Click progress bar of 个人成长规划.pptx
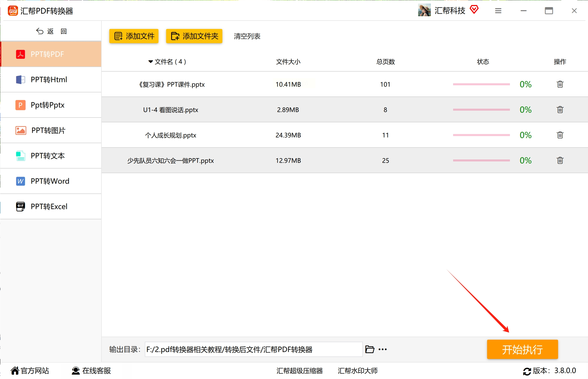The width and height of the screenshot is (588, 379). (x=481, y=135)
